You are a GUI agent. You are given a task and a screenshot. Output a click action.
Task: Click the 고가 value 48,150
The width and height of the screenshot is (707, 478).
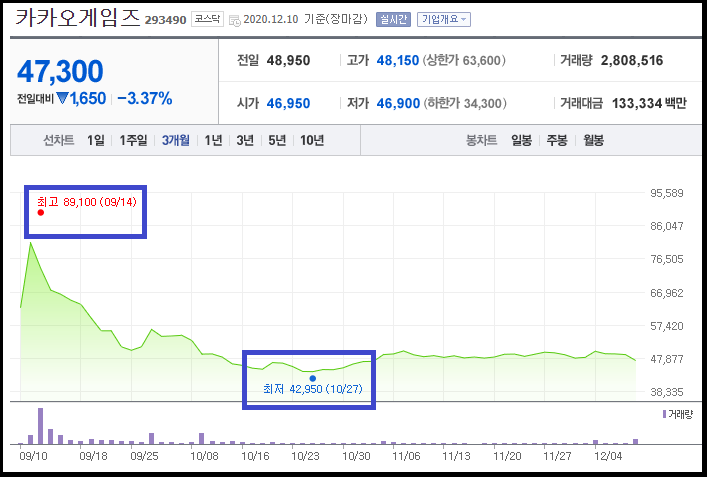coord(398,60)
